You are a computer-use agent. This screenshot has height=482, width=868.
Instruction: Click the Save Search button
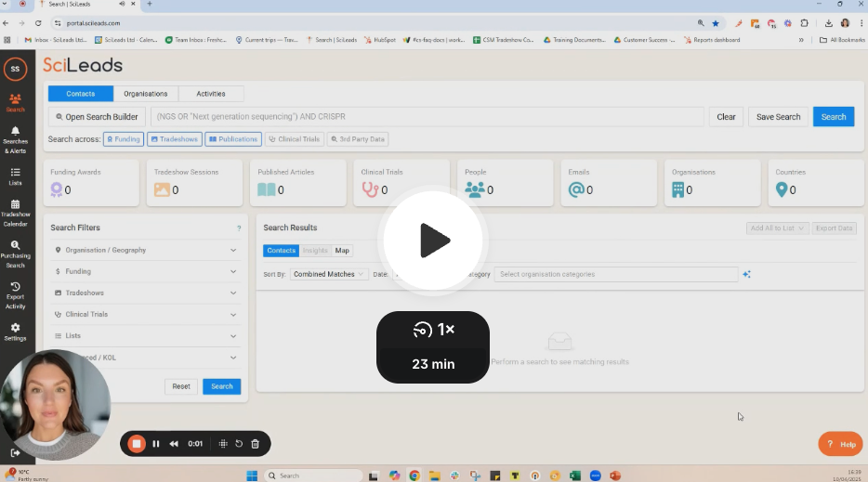tap(778, 117)
